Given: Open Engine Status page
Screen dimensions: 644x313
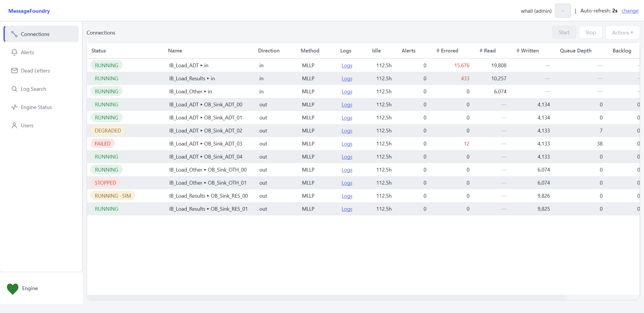Looking at the screenshot, I should click(x=41, y=107).
